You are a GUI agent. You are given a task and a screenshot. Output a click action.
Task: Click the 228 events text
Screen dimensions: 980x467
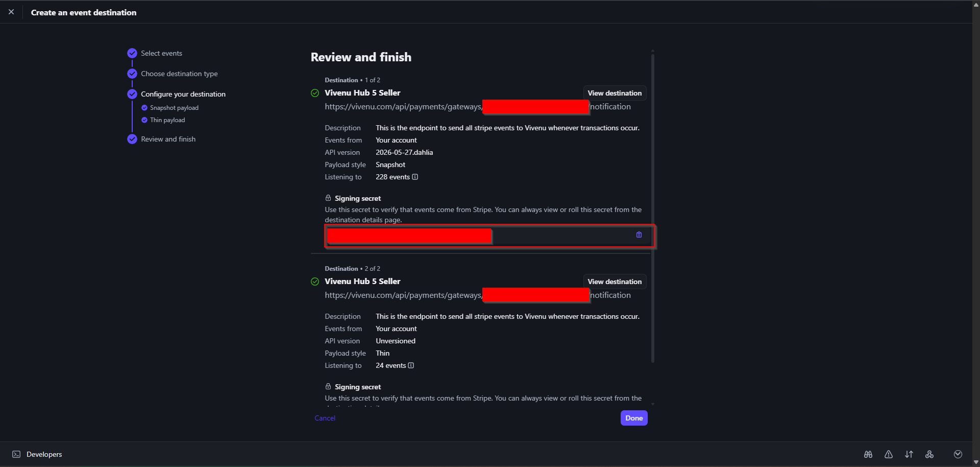coord(393,177)
